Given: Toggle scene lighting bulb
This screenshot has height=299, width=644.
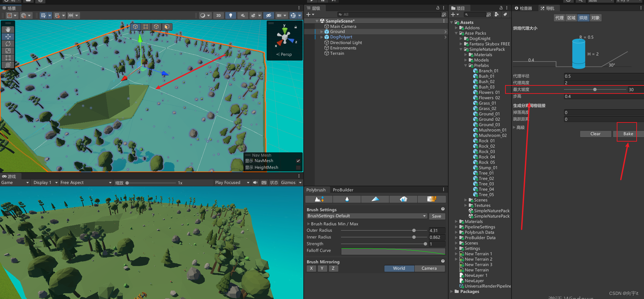Looking at the screenshot, I should [x=231, y=15].
